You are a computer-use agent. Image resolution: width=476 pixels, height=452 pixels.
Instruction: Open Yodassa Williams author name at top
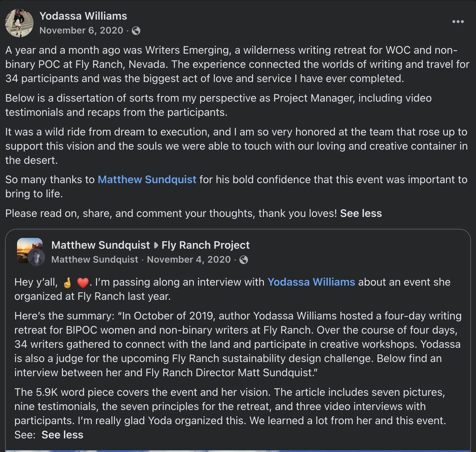click(83, 16)
